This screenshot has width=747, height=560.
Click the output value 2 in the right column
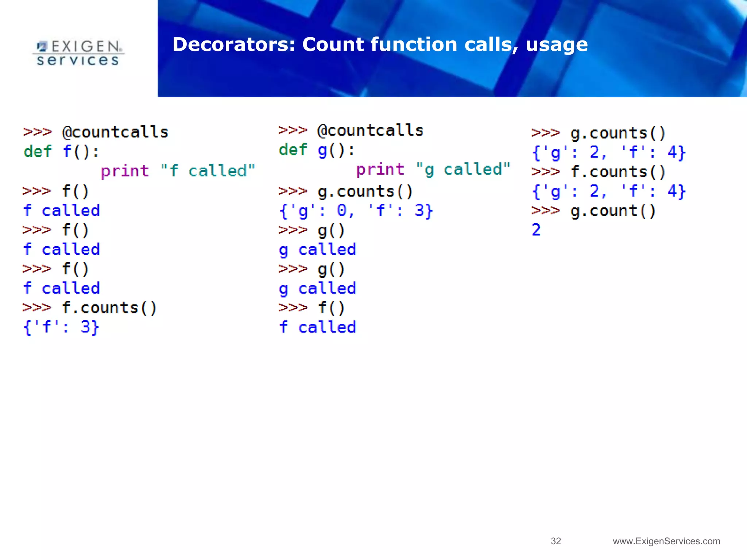[536, 230]
